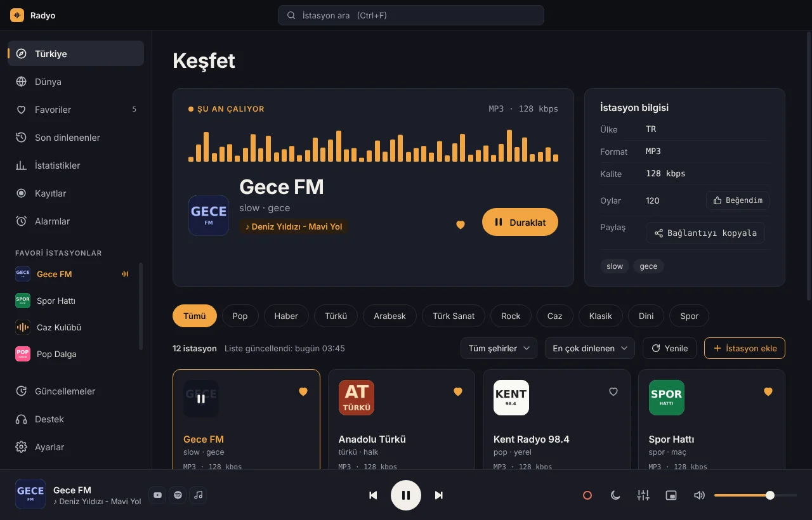This screenshot has height=520, width=812.
Task: Toggle favorite on Gece FM station card
Action: pyautogui.click(x=303, y=392)
